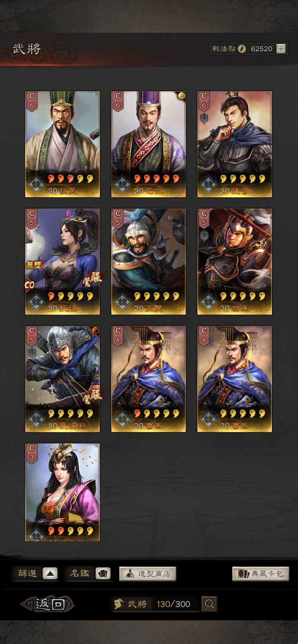The height and width of the screenshot is (644, 298).
Task: Tap the plus icon beside 戰法點 62520
Action: (x=281, y=49)
